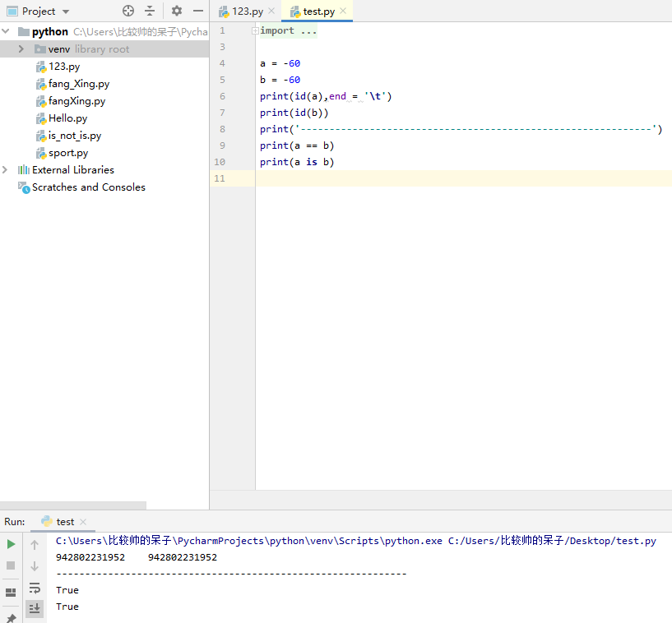The width and height of the screenshot is (672, 623).
Task: Click the fang_Xing.py file icon
Action: (x=41, y=84)
